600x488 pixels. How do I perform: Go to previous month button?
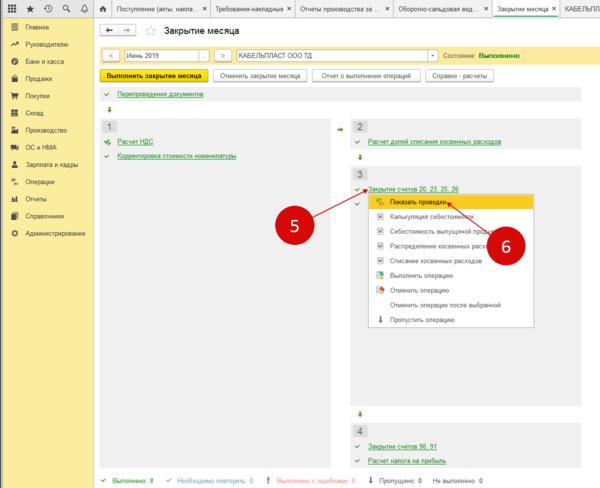pos(111,56)
